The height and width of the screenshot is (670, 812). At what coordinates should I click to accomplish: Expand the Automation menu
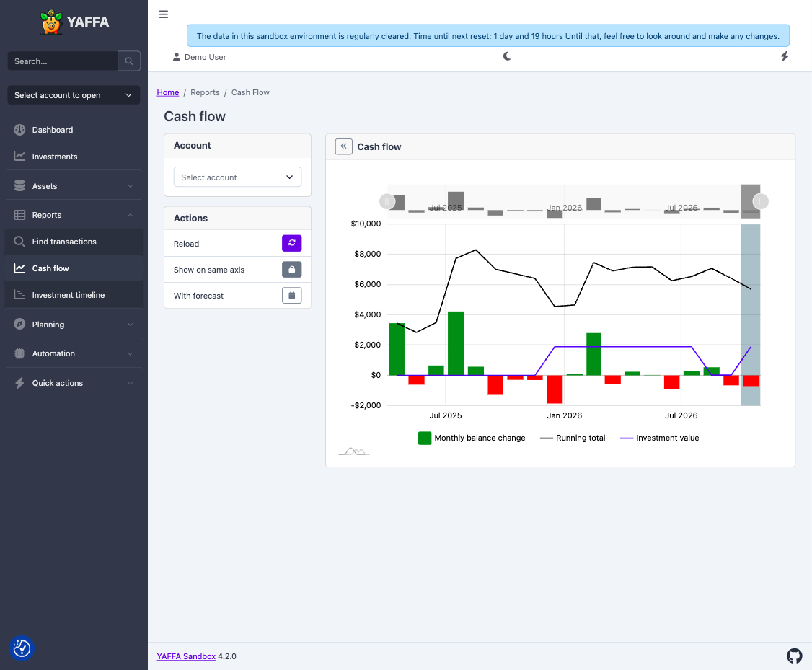tap(74, 353)
